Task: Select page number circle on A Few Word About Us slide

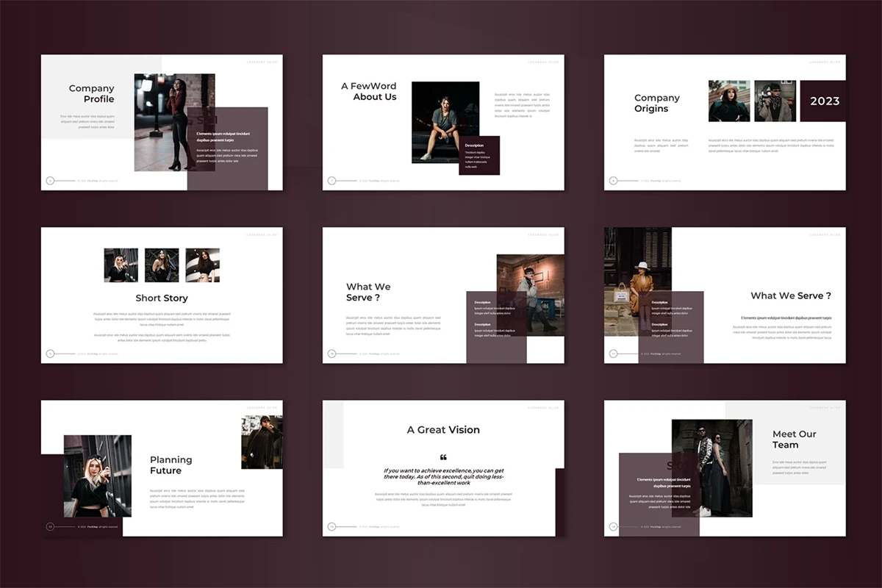Action: pyautogui.click(x=331, y=180)
